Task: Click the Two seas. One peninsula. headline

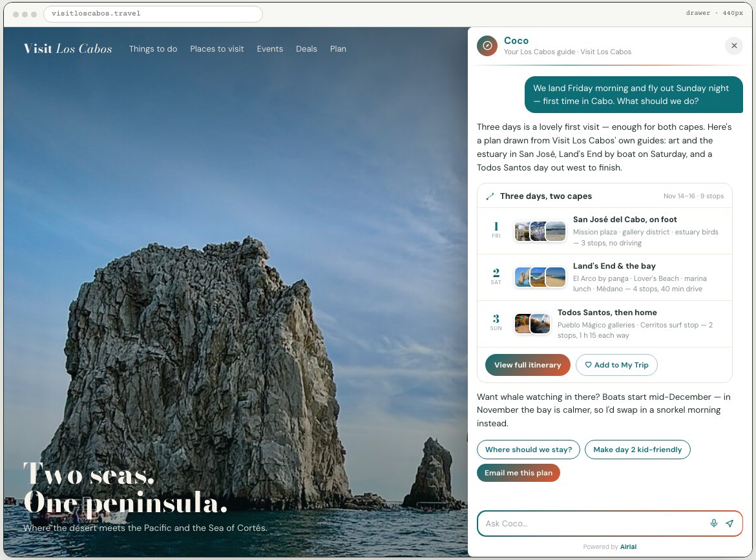Action: click(125, 488)
